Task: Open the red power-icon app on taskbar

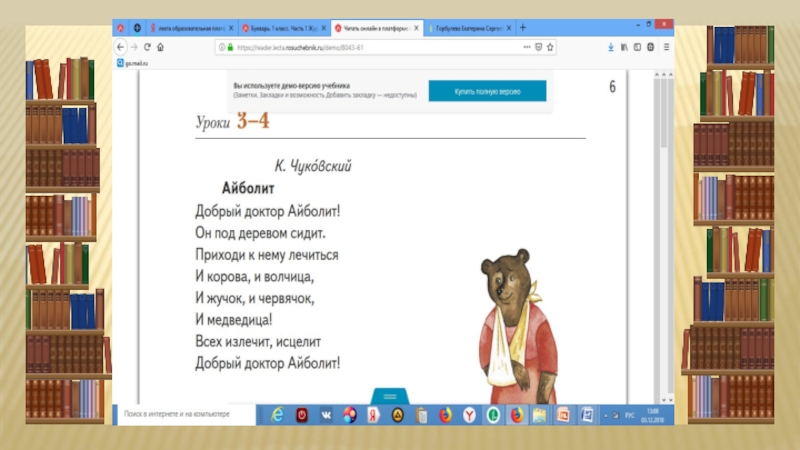Action: (x=302, y=415)
